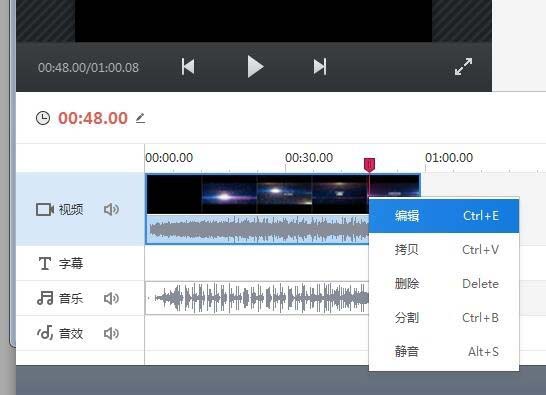Viewport: 546px width, 395px height.
Task: Click the 视频 track label
Action: click(71, 209)
